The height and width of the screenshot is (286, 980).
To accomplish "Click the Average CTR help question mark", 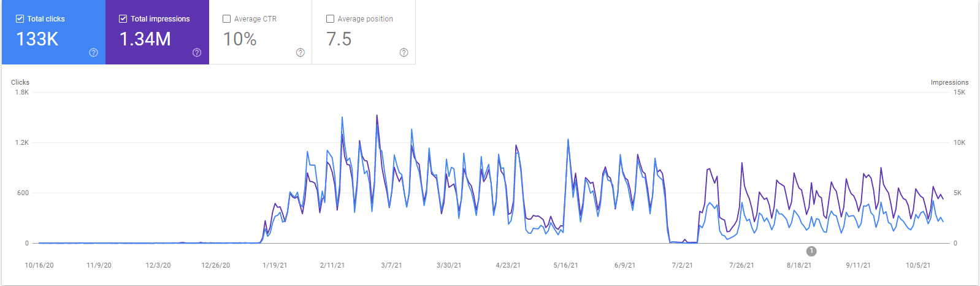I will tap(301, 53).
